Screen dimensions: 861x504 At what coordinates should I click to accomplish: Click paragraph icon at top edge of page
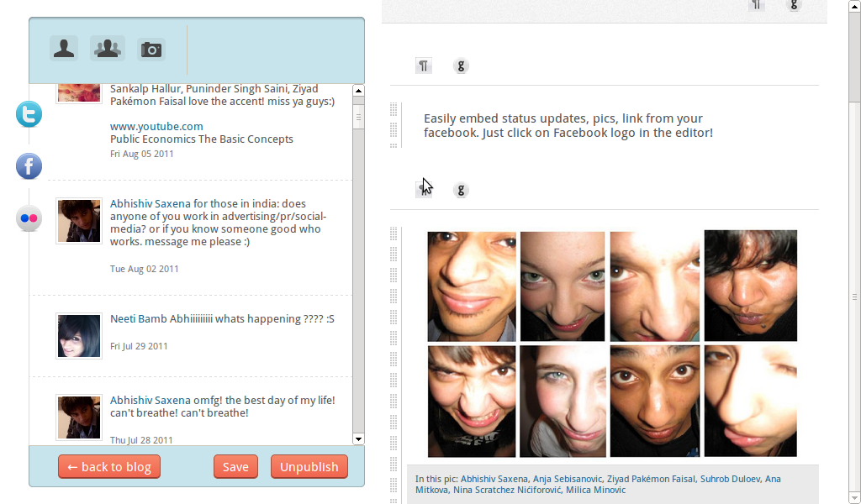(757, 6)
